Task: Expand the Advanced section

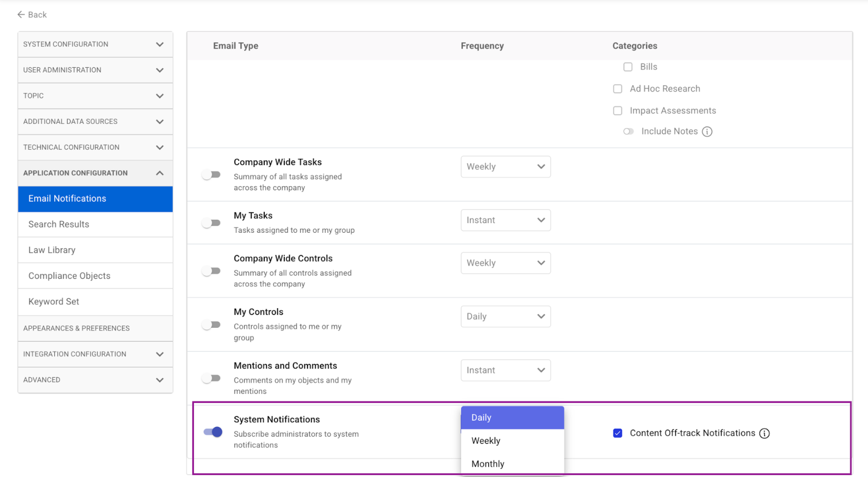Action: [95, 380]
